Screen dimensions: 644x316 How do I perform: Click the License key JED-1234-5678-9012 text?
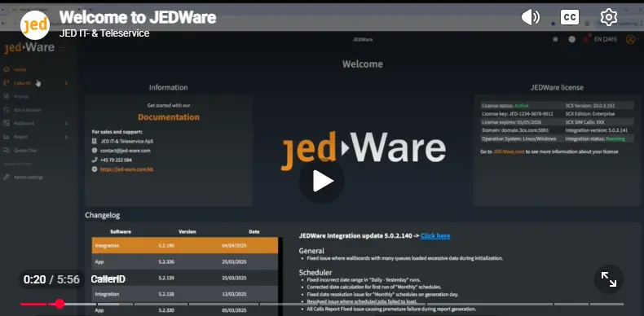point(518,114)
